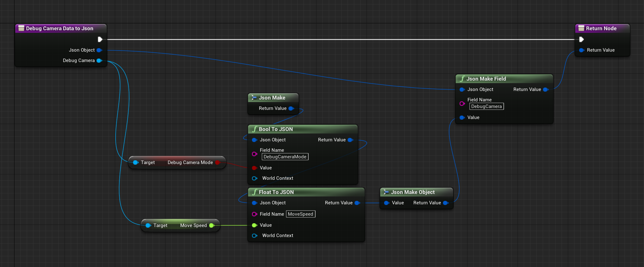Click the Return Value output pin on Json Make Object
The image size is (644, 267).
click(446, 203)
